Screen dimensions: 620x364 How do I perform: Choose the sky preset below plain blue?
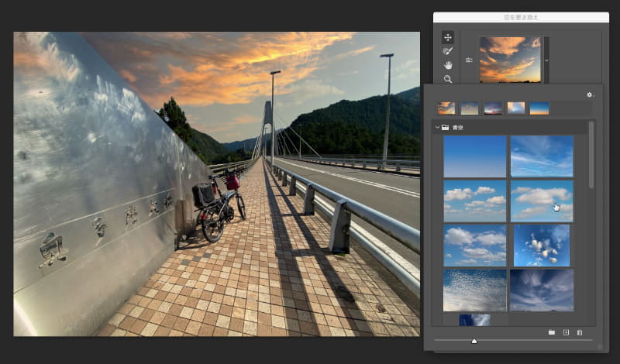475,201
